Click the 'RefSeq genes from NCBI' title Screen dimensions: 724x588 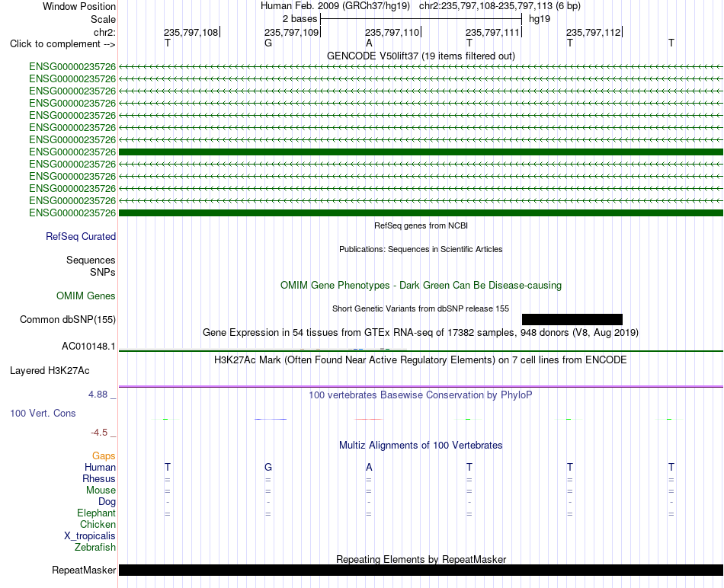coord(421,225)
